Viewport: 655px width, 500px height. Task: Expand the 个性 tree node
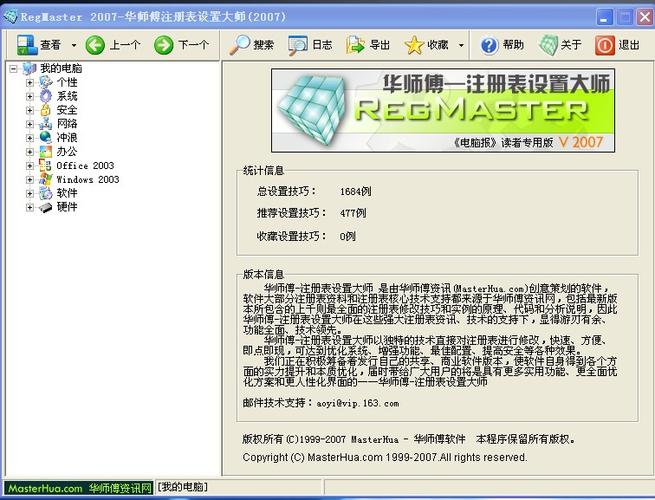[x=30, y=83]
